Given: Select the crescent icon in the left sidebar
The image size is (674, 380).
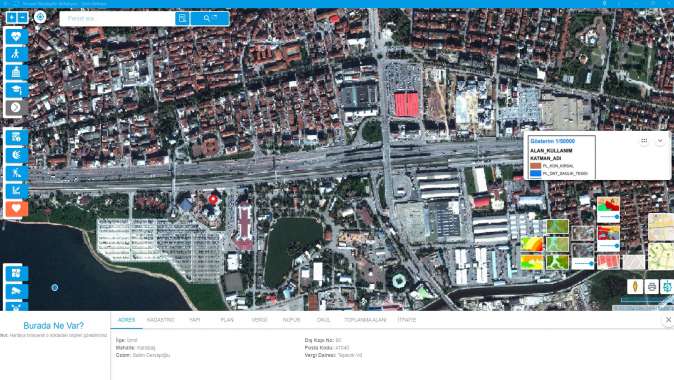Looking at the screenshot, I should 16,155.
